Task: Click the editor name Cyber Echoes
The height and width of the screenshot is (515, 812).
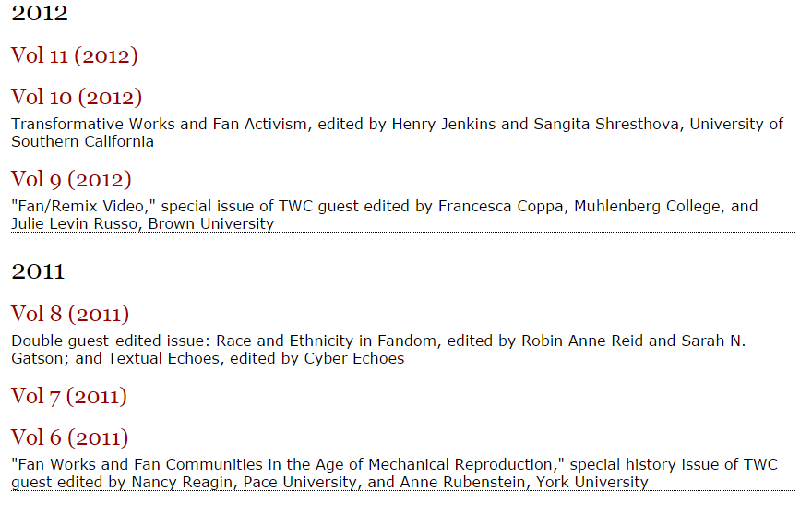Action: pos(353,358)
